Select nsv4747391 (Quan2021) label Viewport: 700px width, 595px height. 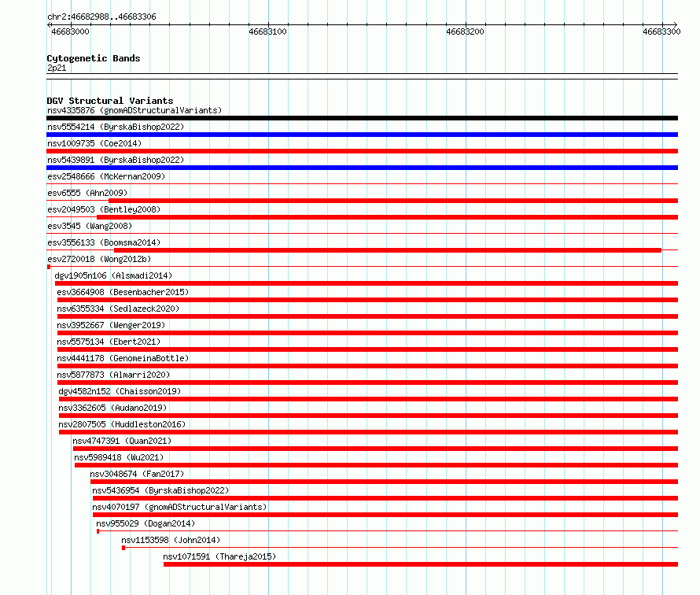pyautogui.click(x=122, y=441)
